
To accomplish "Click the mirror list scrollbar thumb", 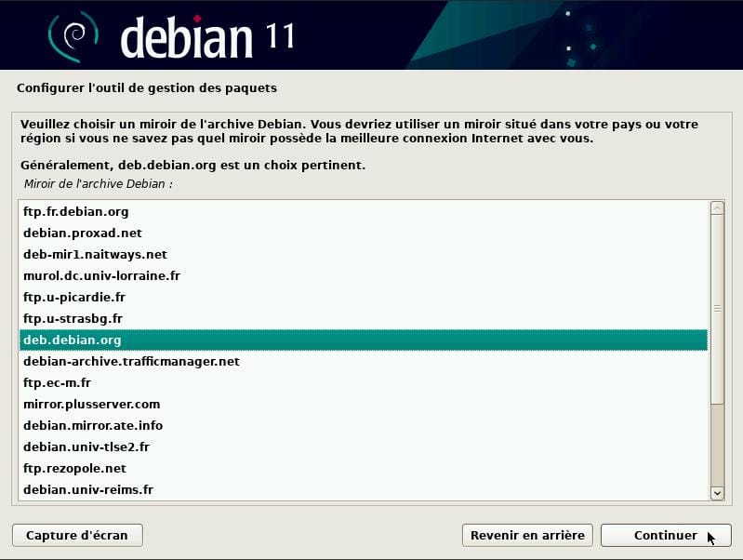I will click(717, 309).
